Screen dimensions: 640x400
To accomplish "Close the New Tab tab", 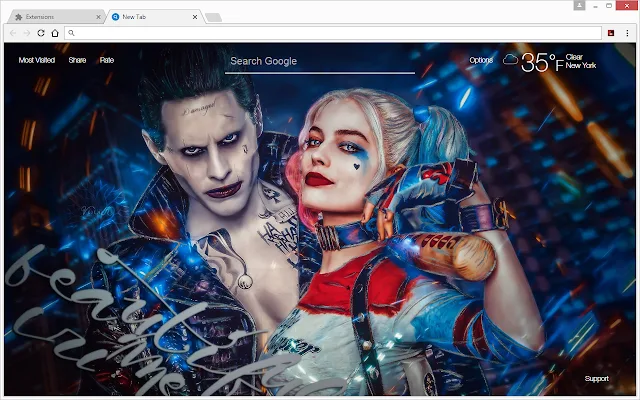I will click(195, 17).
